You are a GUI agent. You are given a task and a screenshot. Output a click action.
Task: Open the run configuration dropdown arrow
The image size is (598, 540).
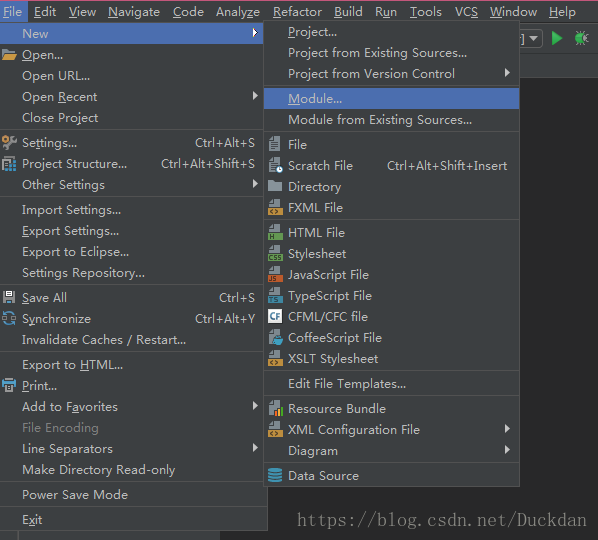[534, 38]
